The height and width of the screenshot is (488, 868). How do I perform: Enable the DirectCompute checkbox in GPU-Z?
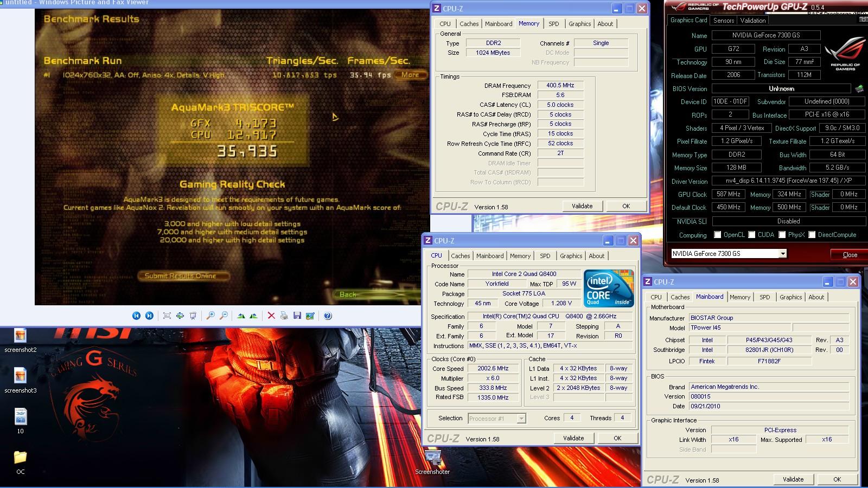point(812,235)
